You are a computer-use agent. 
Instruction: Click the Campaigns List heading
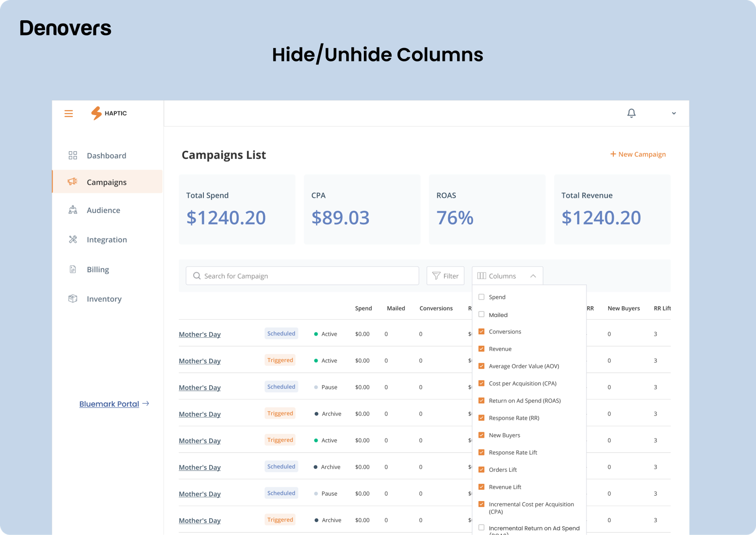(x=224, y=155)
